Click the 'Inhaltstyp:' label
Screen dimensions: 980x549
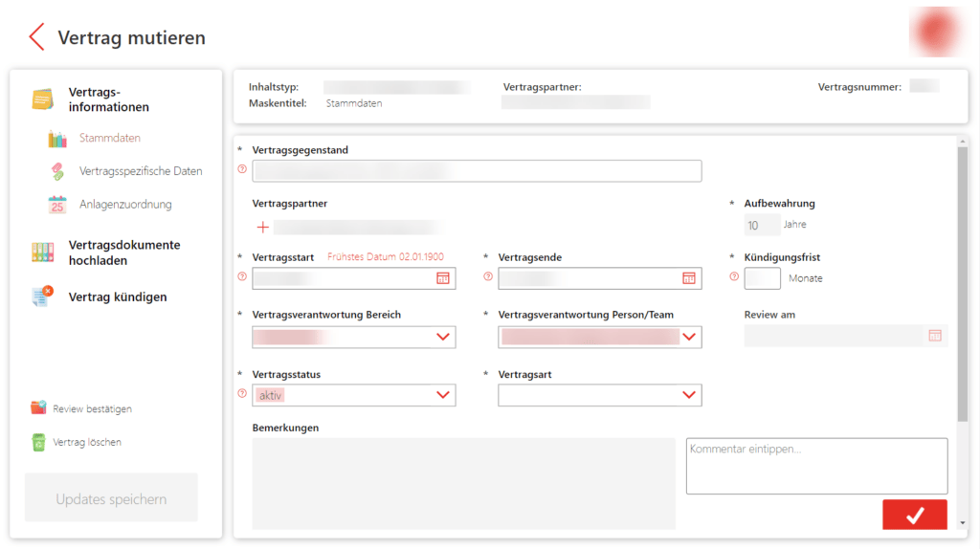[x=274, y=87]
